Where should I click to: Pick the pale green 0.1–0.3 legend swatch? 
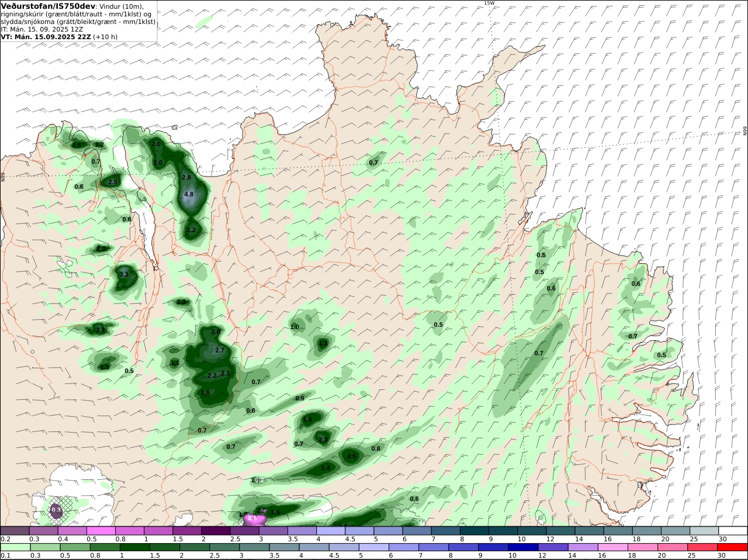tap(15, 547)
